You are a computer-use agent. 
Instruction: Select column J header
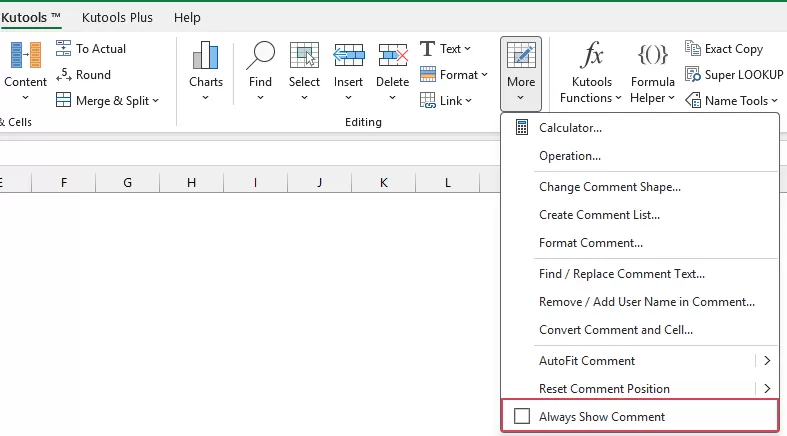coord(320,183)
